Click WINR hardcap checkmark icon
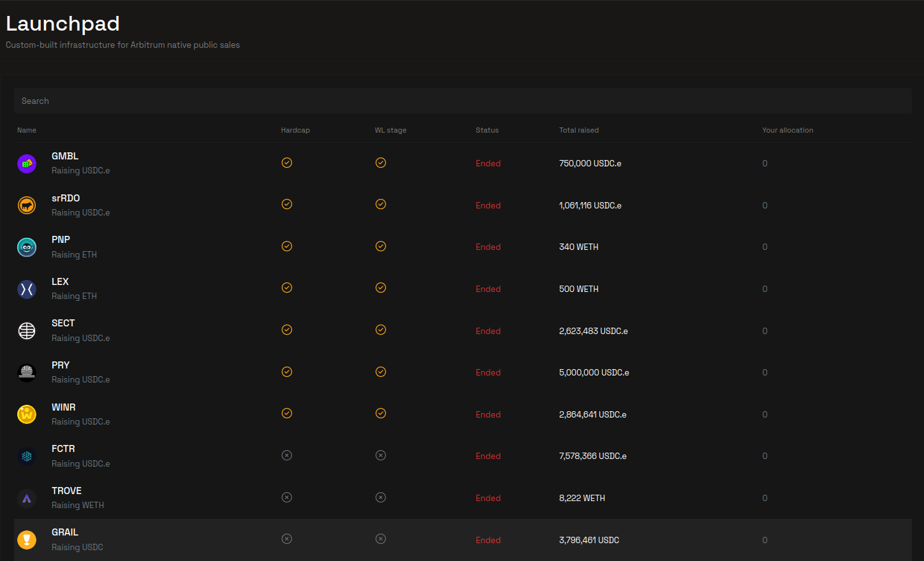 tap(287, 413)
